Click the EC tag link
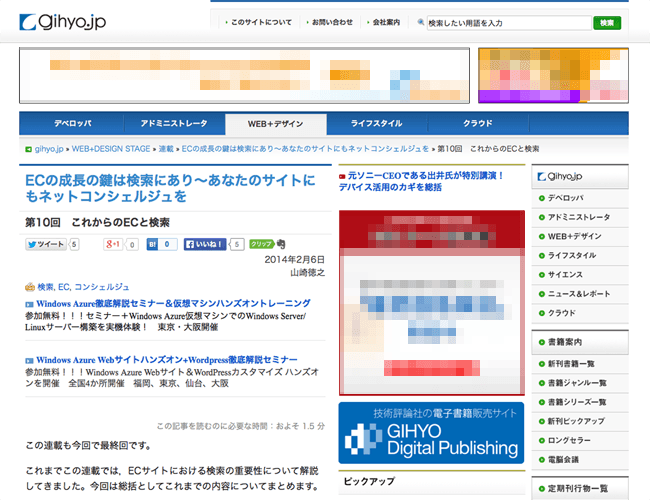The height and width of the screenshot is (500, 650). tap(64, 287)
